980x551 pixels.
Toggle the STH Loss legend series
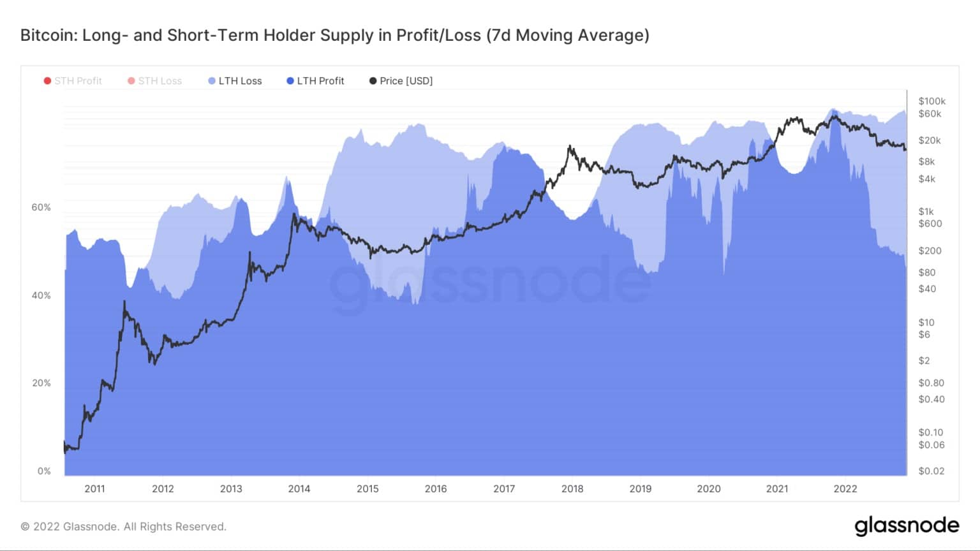tap(155, 81)
